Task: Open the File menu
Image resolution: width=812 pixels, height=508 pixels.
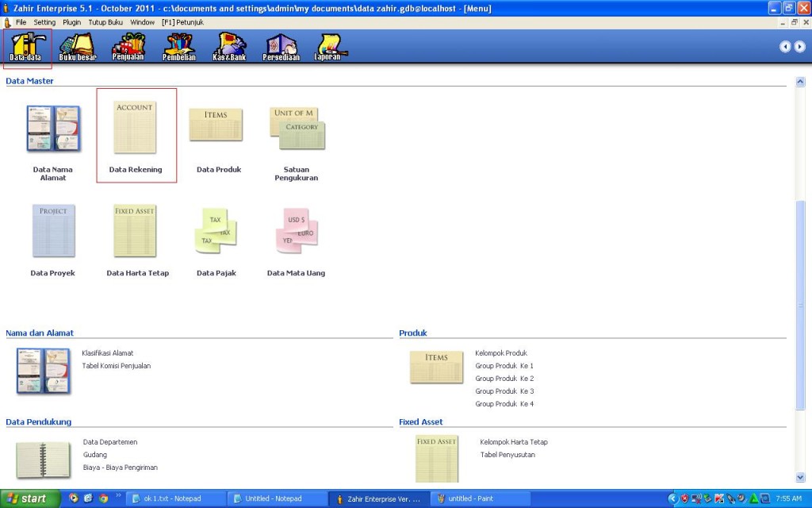Action: [21, 22]
